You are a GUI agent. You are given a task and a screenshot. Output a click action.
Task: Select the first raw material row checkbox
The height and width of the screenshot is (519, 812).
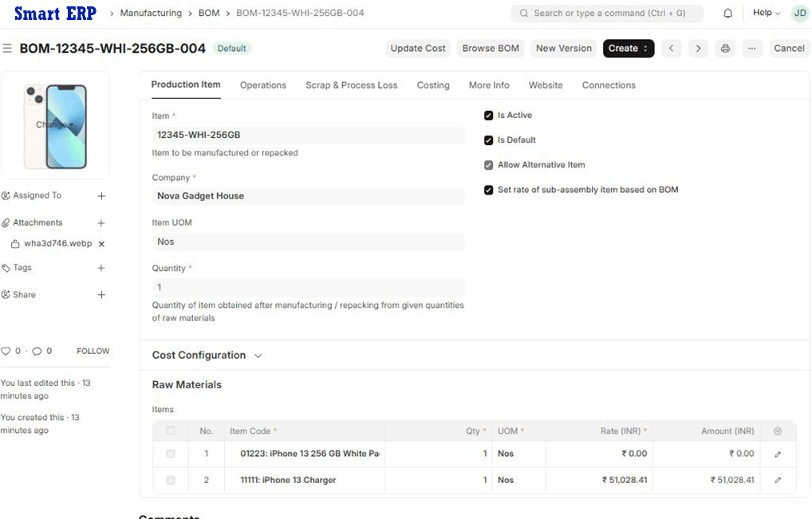(171, 454)
